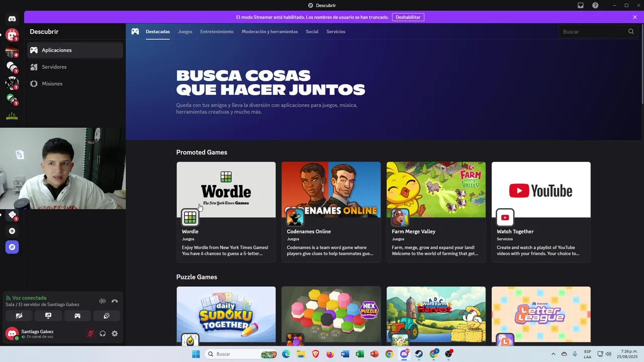
Task: Open the Wordle banner image
Action: pos(226,190)
